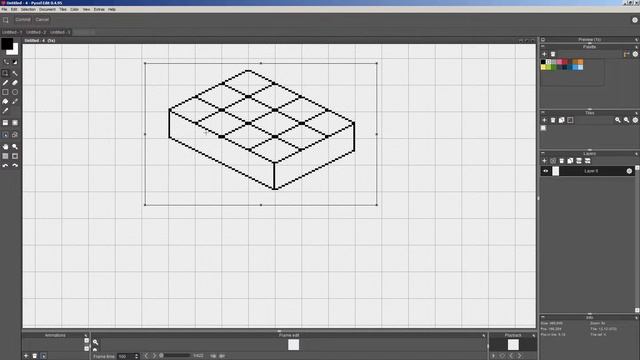Open the Tiles menu
640x360 pixels.
click(63, 9)
